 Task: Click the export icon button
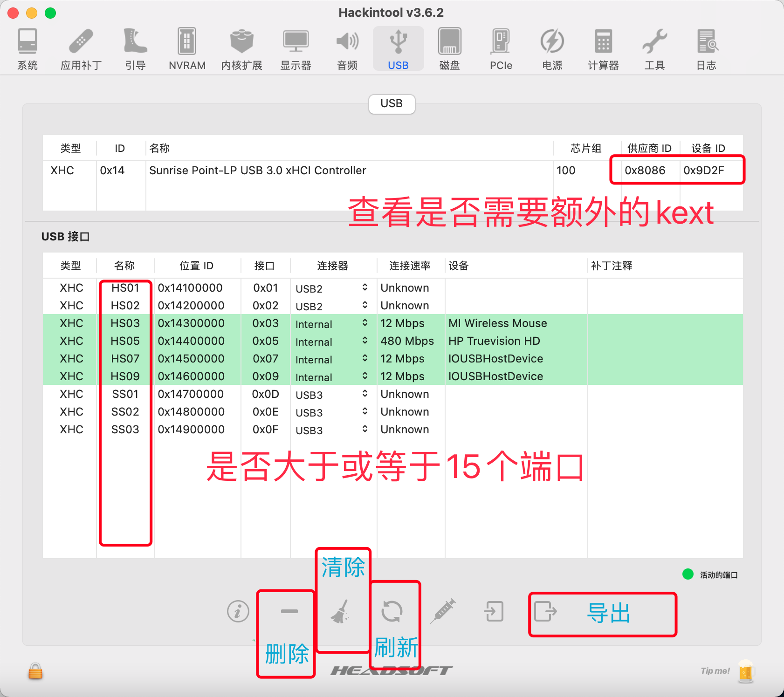click(x=545, y=611)
